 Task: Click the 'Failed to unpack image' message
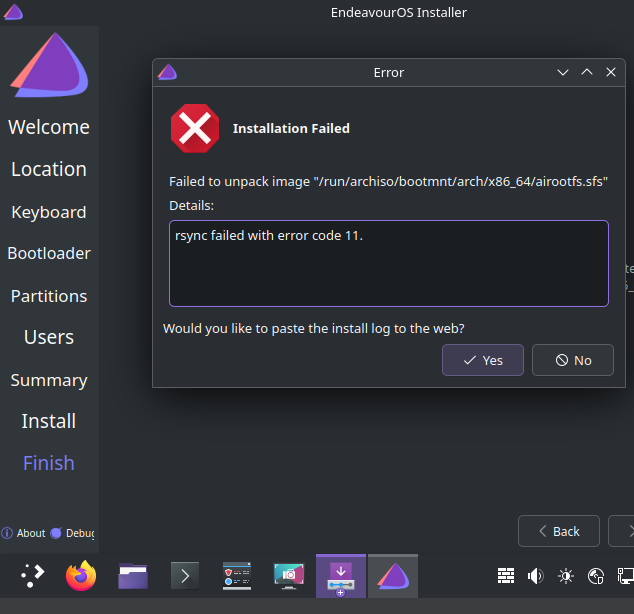[x=388, y=181]
